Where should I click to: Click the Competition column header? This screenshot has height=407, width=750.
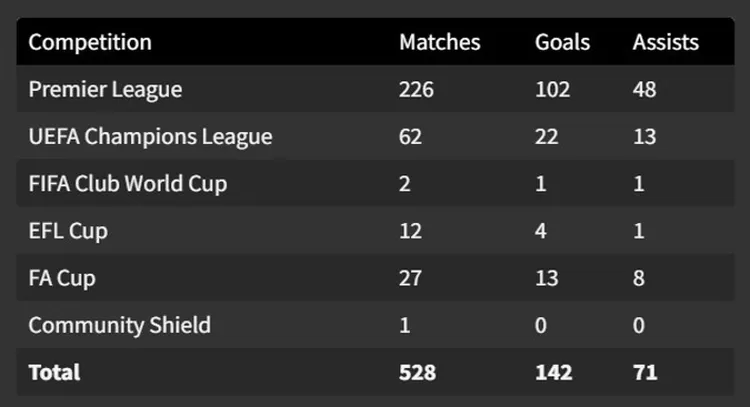(90, 42)
